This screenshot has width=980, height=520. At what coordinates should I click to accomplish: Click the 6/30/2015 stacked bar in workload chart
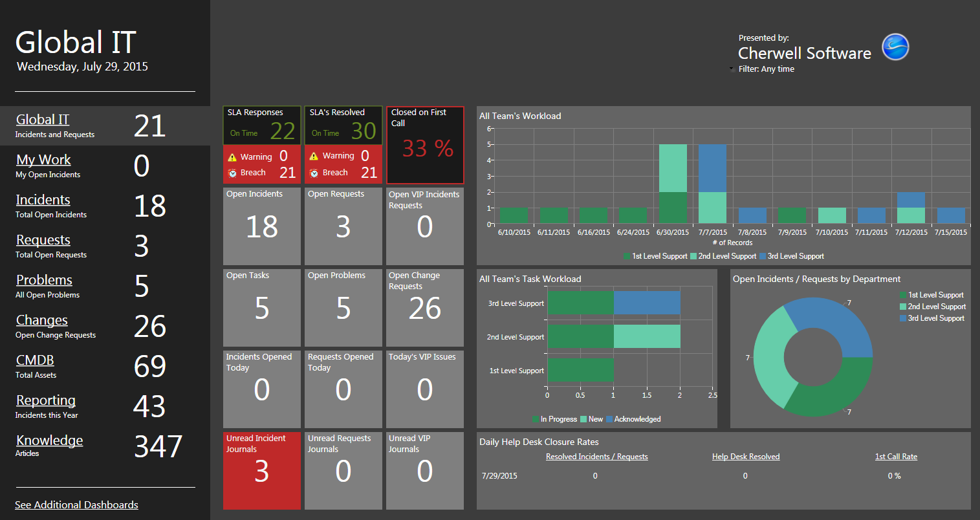(673, 184)
